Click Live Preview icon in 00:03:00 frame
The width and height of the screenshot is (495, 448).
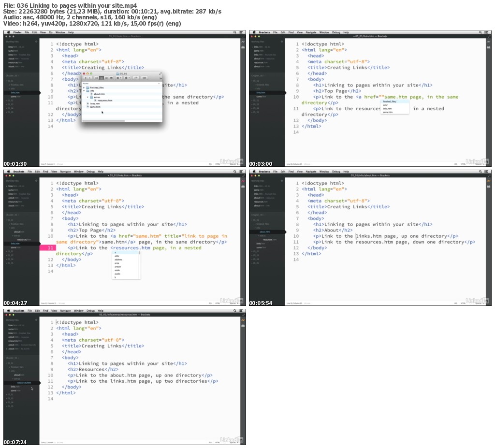(488, 42)
